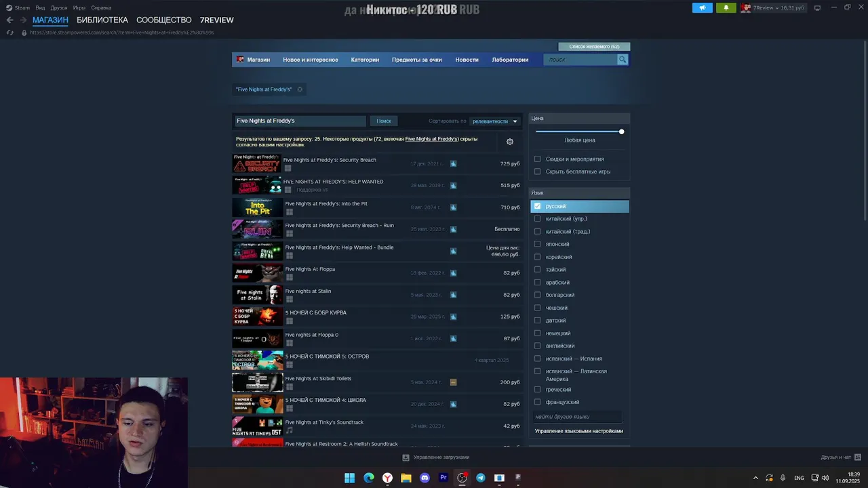Image resolution: width=868 pixels, height=488 pixels.
Task: Open the 5 НОЧЕЙ С БОБР КУРВА thumbnail
Action: (258, 317)
